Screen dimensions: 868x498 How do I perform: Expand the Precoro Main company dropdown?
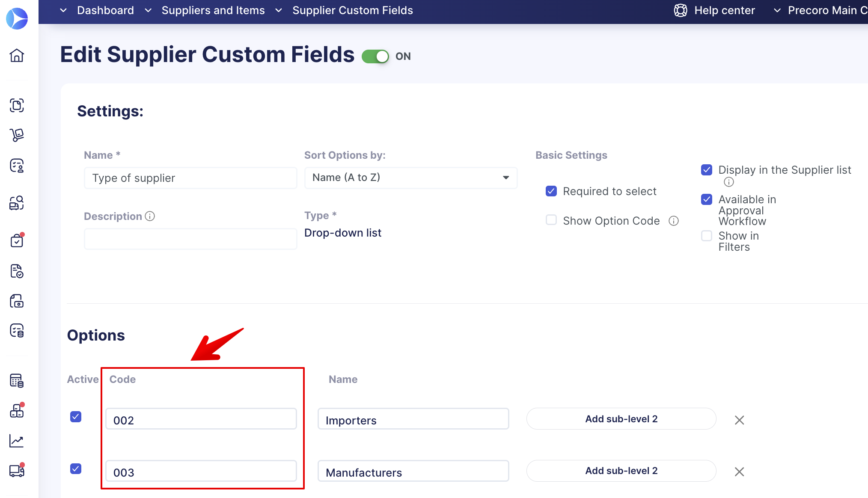coord(777,10)
